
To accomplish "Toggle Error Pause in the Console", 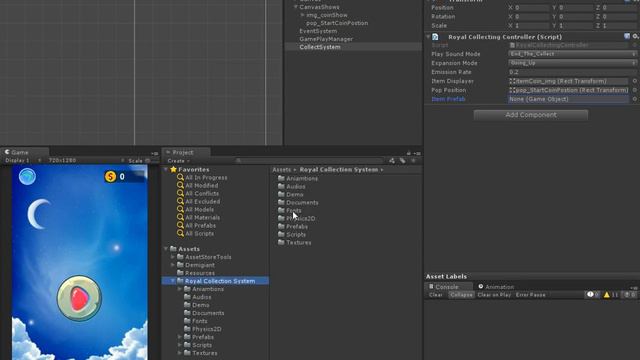I will [x=531, y=295].
